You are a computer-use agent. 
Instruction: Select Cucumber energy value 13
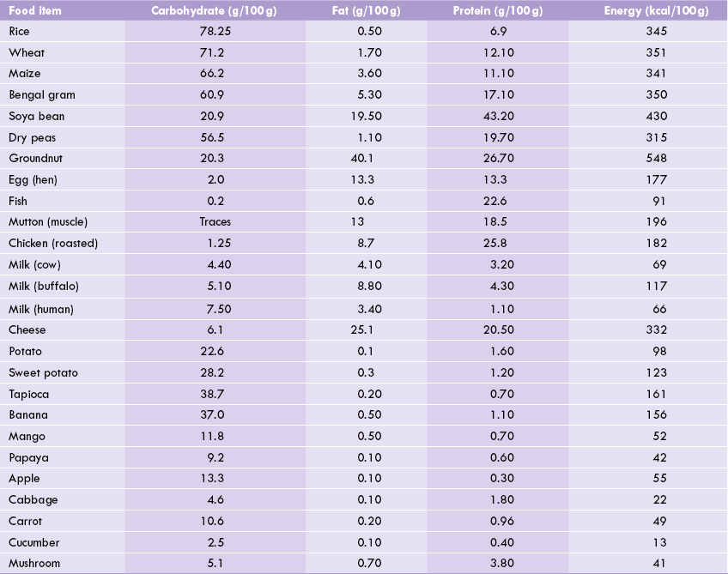coord(659,542)
